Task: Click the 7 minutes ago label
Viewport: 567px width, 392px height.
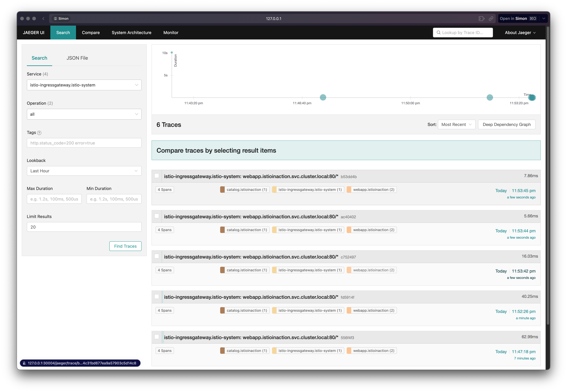Action: [525, 358]
